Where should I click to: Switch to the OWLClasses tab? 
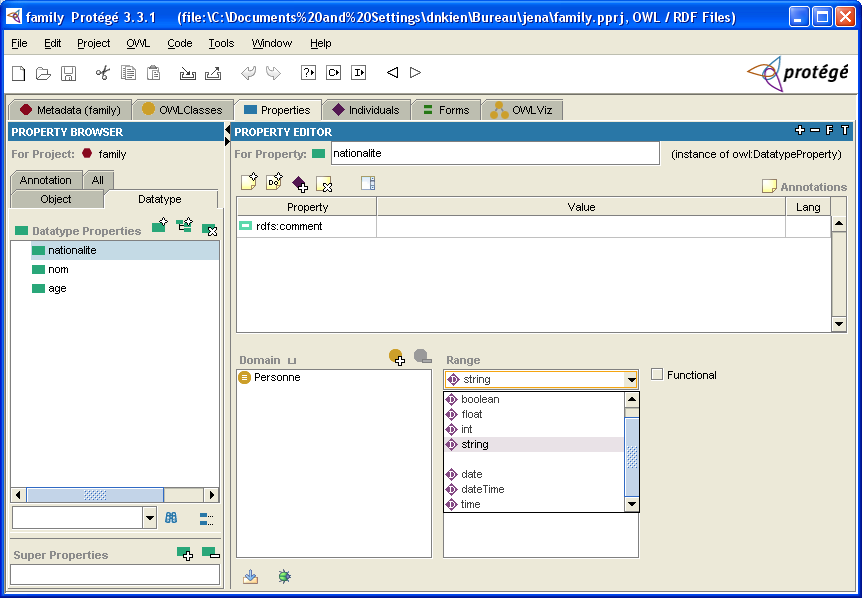click(x=183, y=110)
